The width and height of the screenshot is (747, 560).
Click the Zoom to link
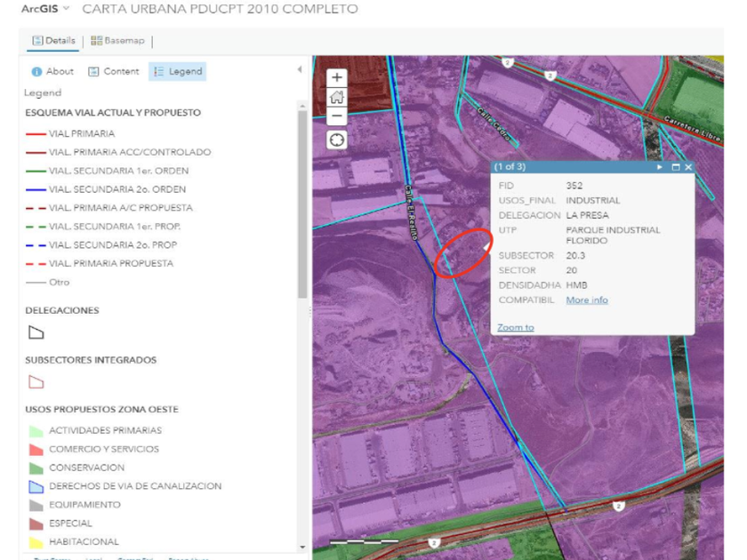click(x=516, y=327)
